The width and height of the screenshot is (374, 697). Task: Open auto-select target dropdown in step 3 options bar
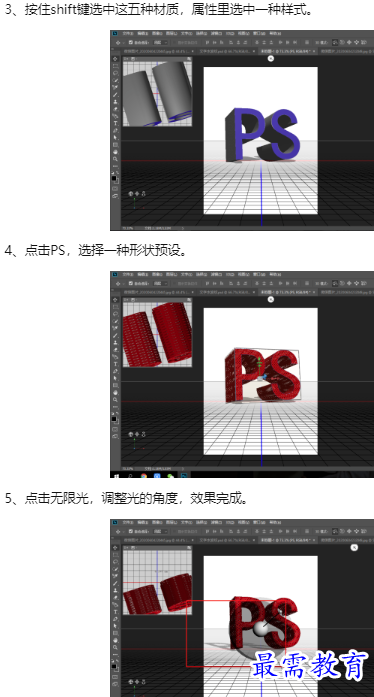point(160,43)
